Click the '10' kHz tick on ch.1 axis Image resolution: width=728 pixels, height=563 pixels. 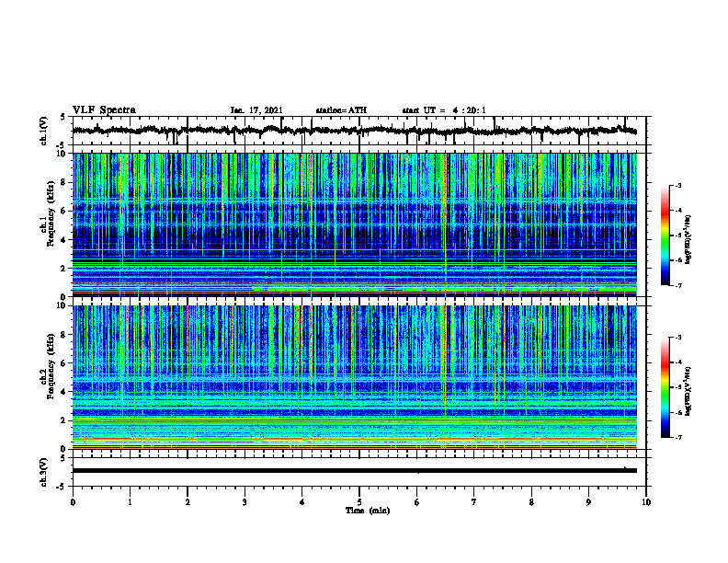tap(62, 154)
